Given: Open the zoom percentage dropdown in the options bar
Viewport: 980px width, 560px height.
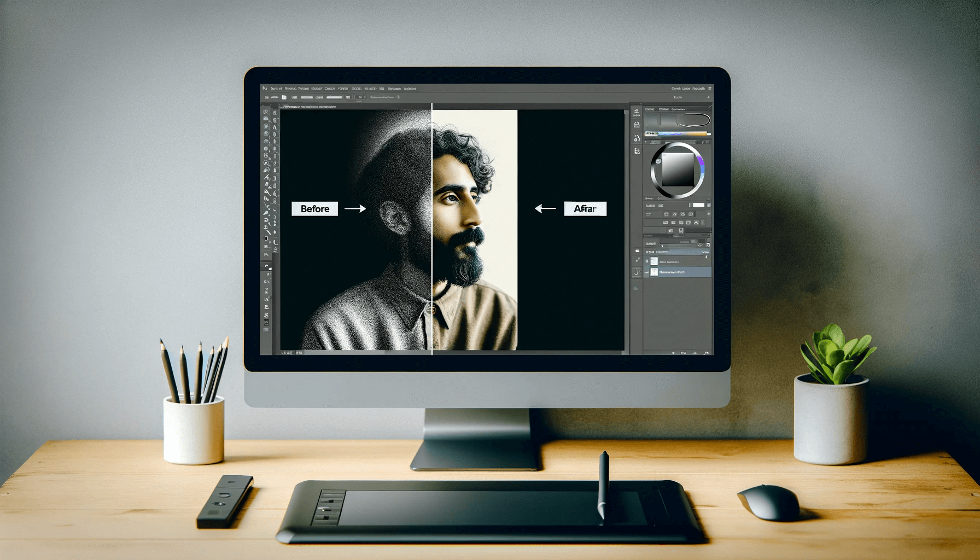Looking at the screenshot, I should pos(361,97).
